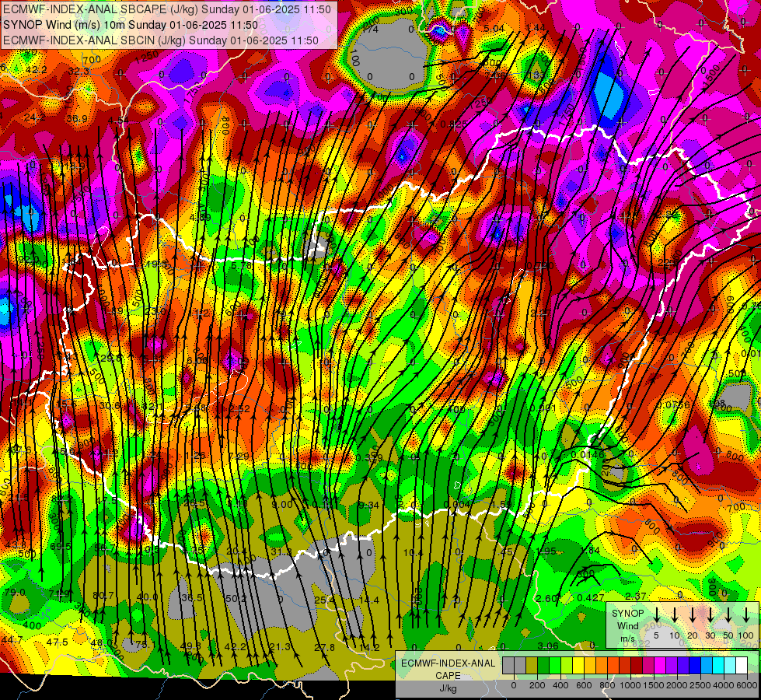Click the 'SYNOP Wind m/s' legend title
This screenshot has width=761, height=700.
(627, 626)
